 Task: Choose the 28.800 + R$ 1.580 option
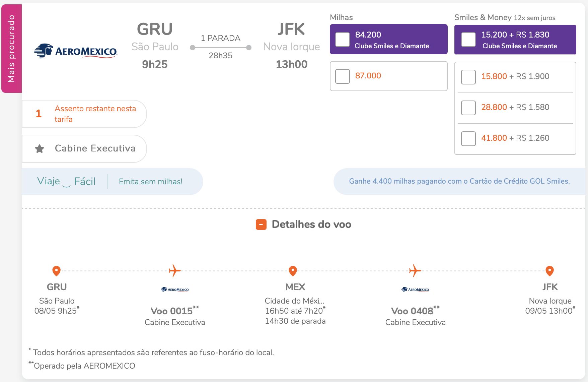(x=468, y=108)
